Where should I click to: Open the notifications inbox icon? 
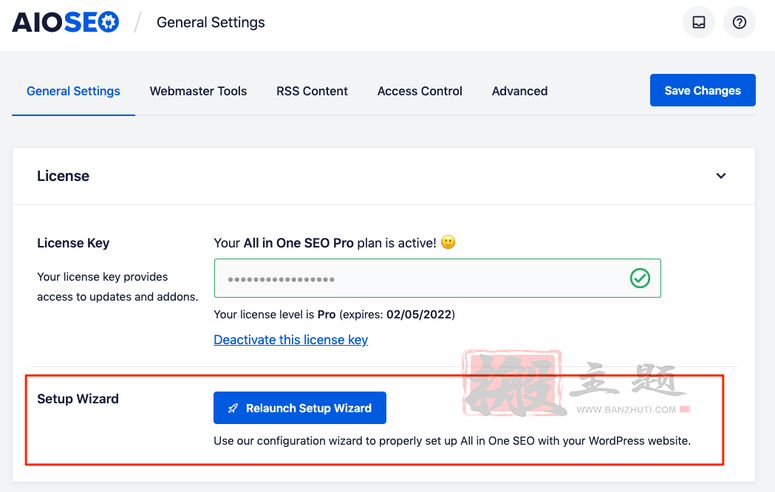pos(698,22)
